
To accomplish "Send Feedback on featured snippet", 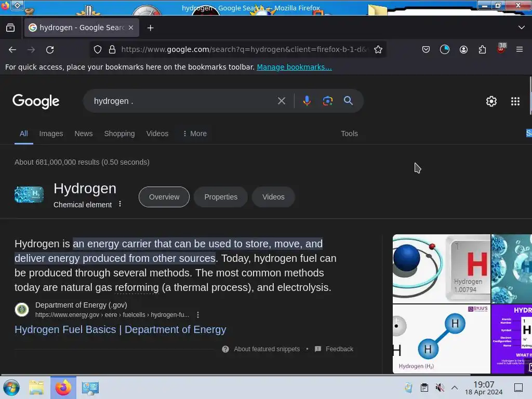I will tap(334, 349).
